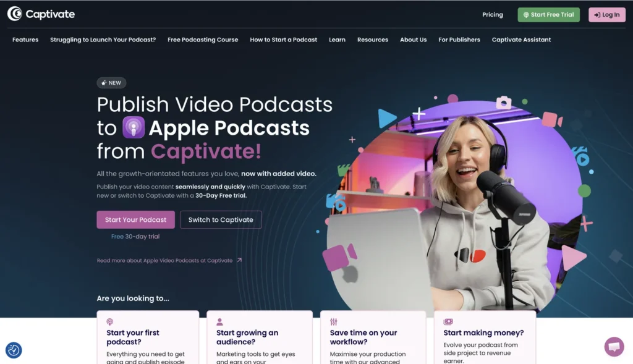633x364 pixels.
Task: Go to Free Podcasting Course
Action: tap(203, 40)
